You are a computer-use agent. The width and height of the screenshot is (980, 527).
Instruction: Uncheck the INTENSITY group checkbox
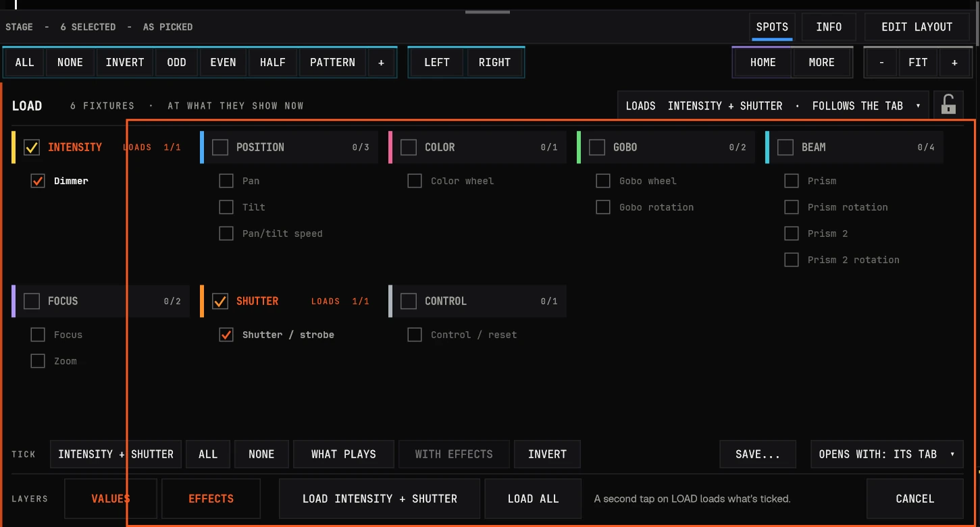(x=32, y=147)
